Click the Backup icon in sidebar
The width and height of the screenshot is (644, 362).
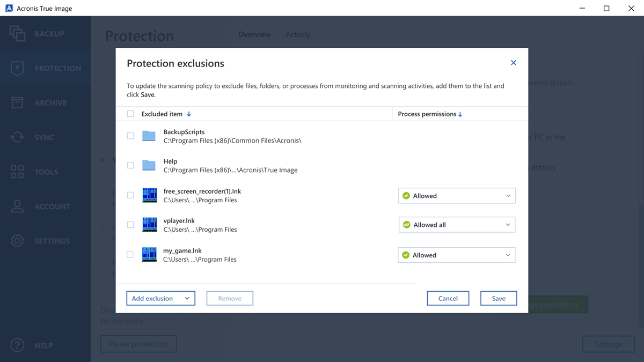coord(17,33)
